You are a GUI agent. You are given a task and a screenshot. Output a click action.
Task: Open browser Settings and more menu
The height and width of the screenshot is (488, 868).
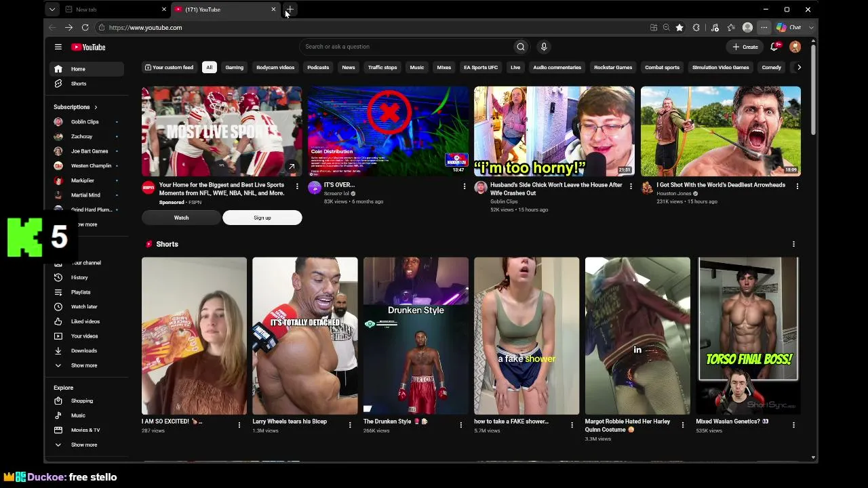click(x=764, y=28)
